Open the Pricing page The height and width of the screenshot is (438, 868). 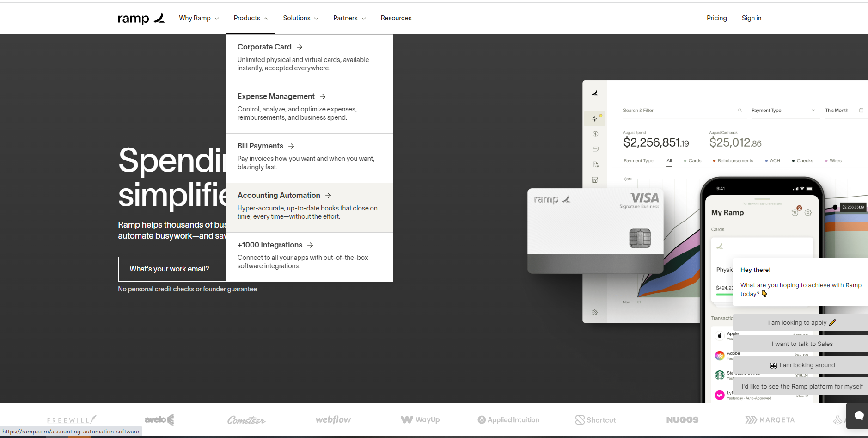coord(717,18)
